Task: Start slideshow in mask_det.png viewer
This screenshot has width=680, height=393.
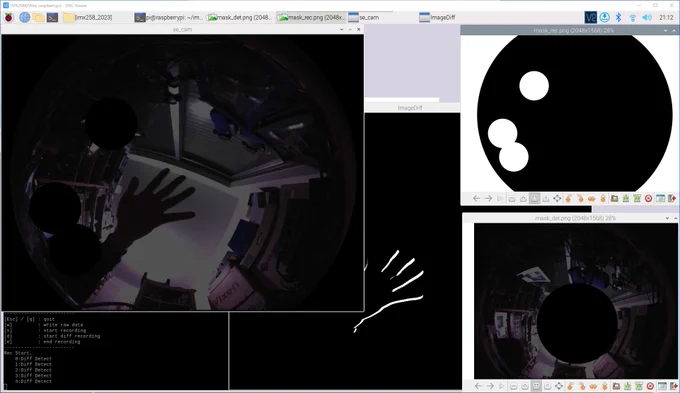Action: tap(502, 386)
